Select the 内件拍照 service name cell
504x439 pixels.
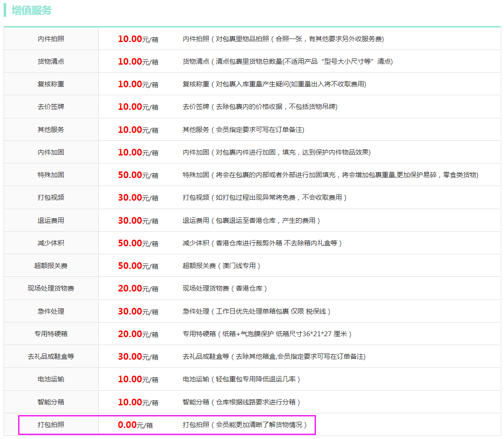(51, 39)
